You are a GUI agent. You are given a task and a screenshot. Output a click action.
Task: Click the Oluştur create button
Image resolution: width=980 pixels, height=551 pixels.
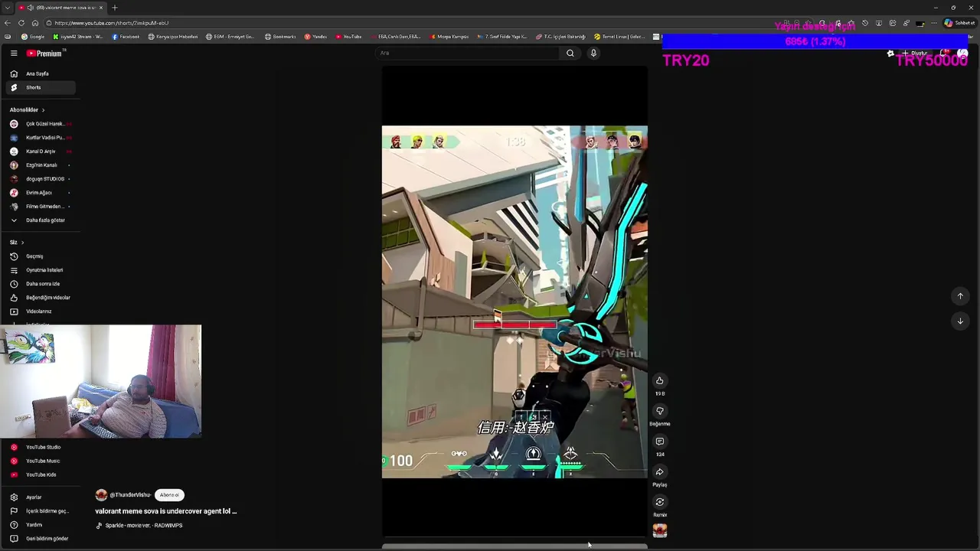pyautogui.click(x=915, y=54)
